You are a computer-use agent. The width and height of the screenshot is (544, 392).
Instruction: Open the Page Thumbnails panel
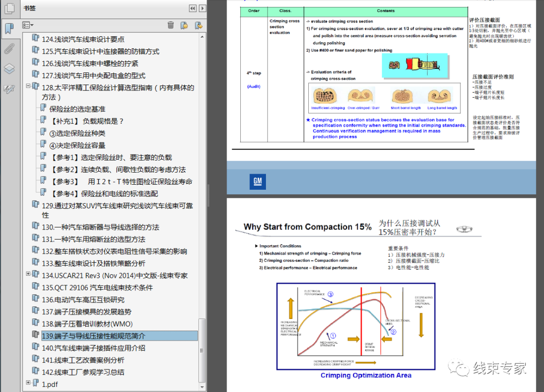[9, 9]
